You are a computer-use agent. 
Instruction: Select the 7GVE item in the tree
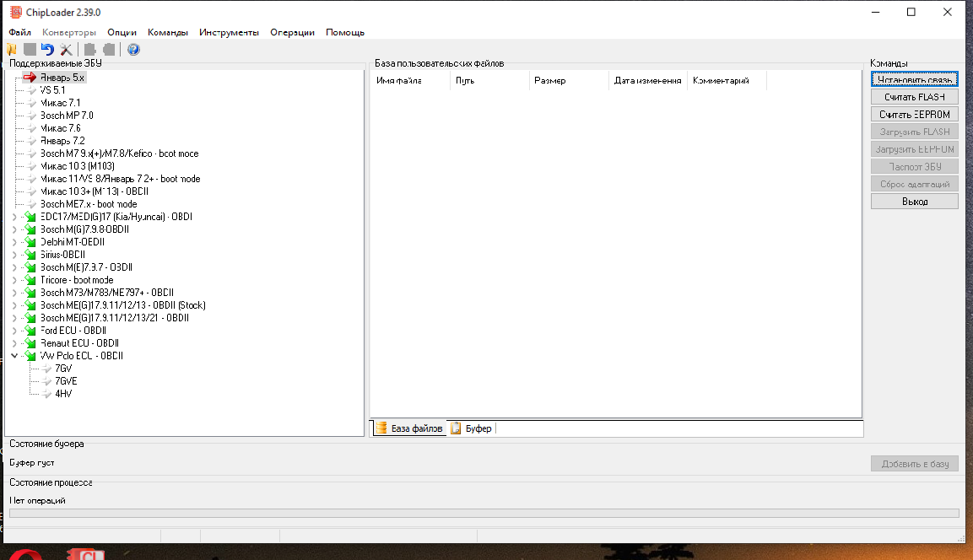tap(66, 381)
